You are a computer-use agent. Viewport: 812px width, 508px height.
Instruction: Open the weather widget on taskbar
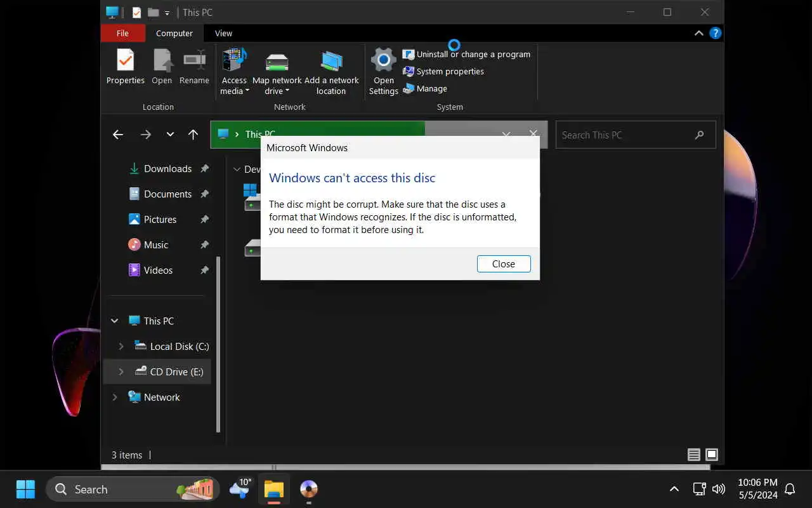[x=241, y=489]
